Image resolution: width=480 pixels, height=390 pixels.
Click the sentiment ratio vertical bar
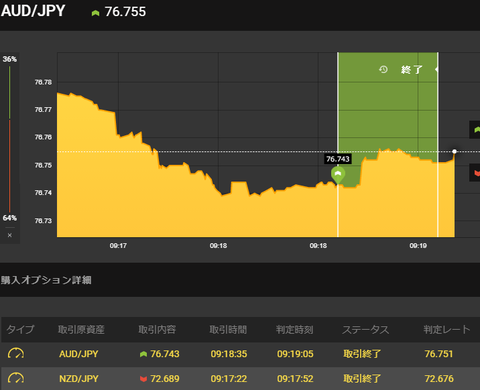(10, 139)
